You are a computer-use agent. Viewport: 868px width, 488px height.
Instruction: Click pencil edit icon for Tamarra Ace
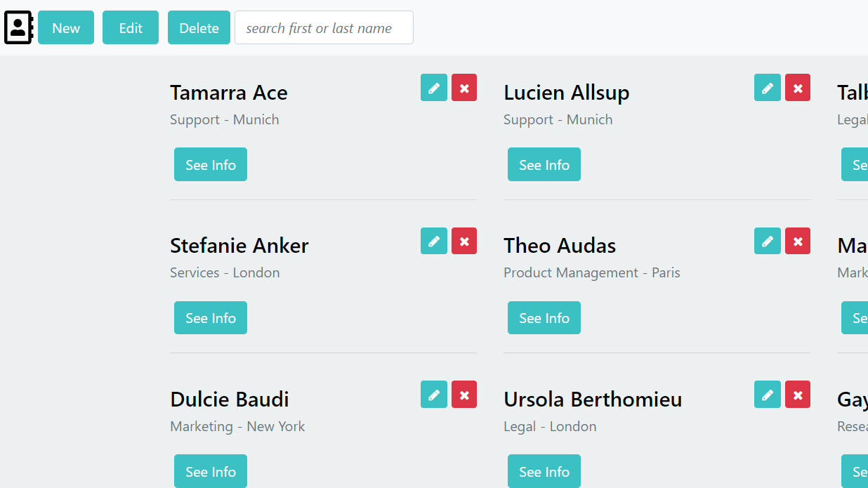click(x=434, y=88)
